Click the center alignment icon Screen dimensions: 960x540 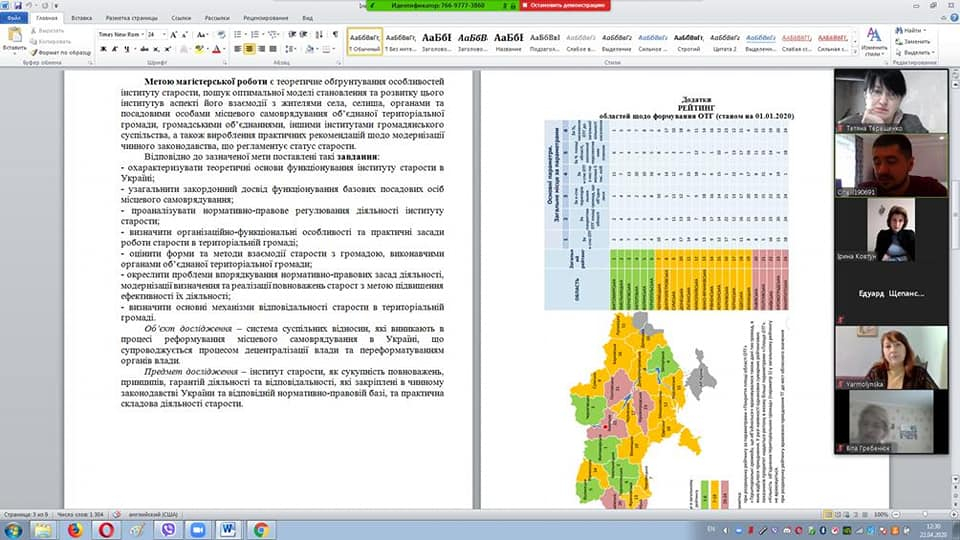[250, 48]
